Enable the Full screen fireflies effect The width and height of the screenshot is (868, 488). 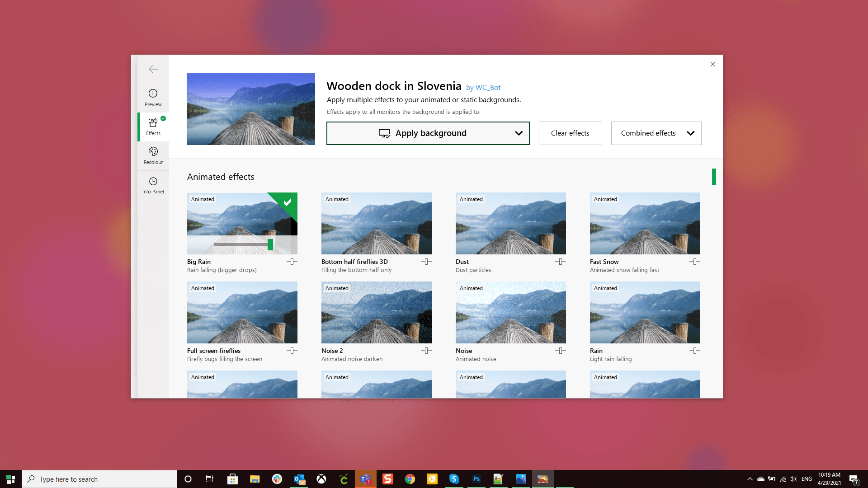click(242, 312)
